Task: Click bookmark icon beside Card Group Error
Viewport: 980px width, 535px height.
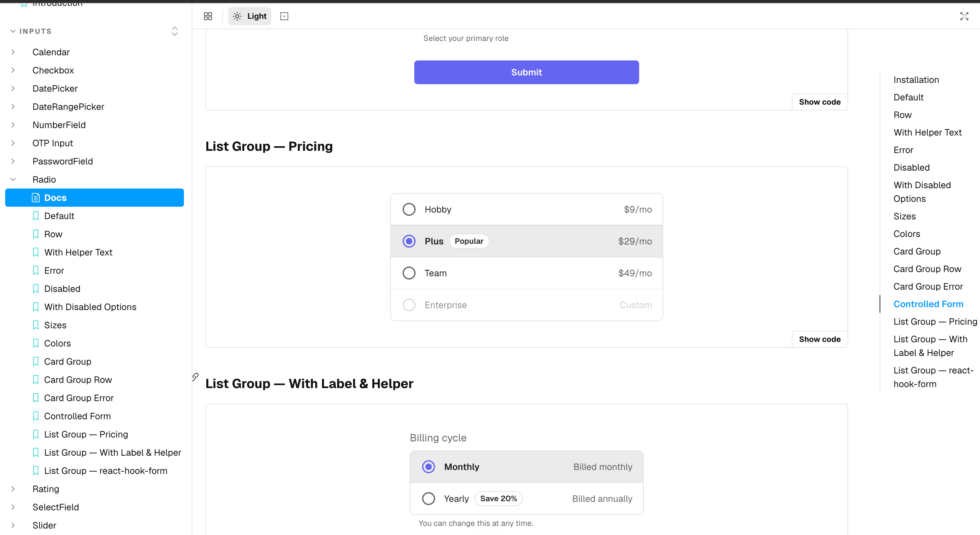Action: tap(36, 398)
